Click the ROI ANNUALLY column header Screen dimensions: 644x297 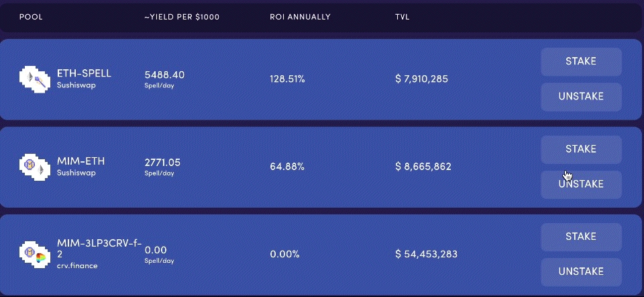[300, 17]
